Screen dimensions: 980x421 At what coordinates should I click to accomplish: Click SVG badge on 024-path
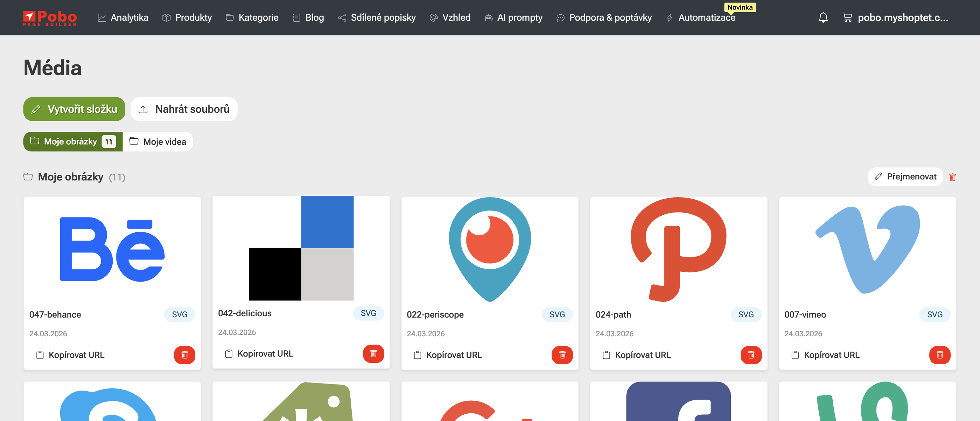click(746, 315)
